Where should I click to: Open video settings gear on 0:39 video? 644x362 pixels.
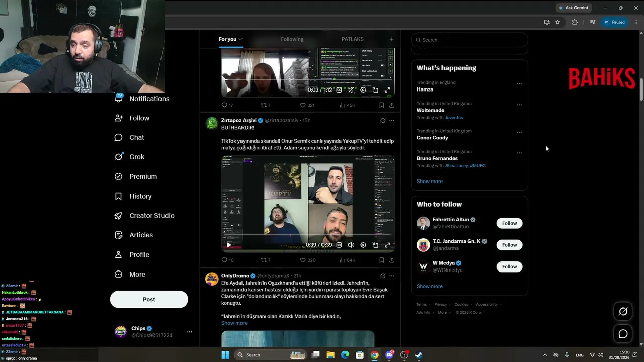point(363,245)
